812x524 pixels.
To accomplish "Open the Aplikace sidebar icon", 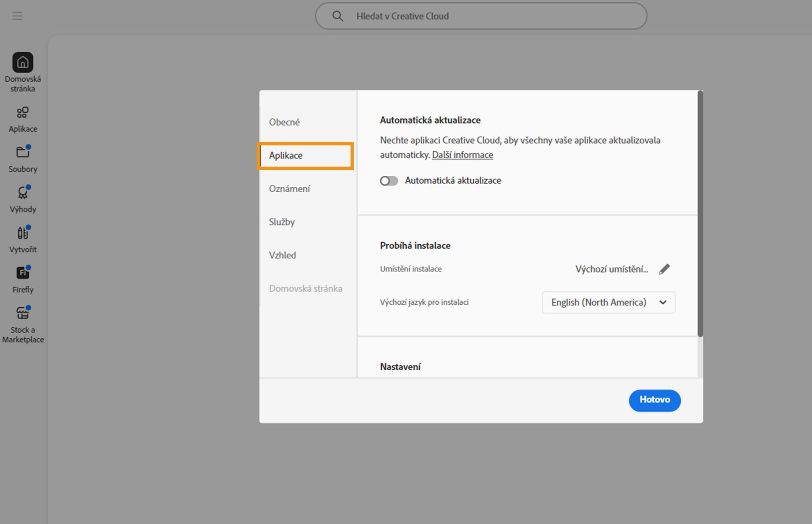I will coord(23,113).
